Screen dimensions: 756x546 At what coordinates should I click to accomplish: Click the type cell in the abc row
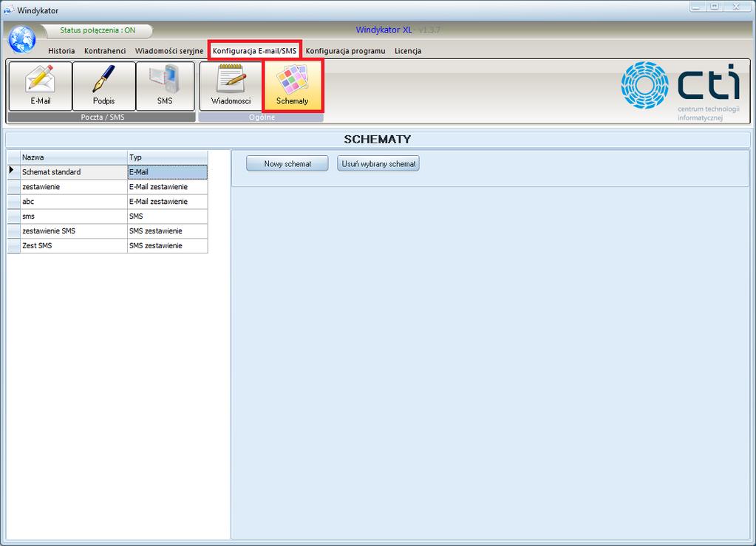[167, 202]
